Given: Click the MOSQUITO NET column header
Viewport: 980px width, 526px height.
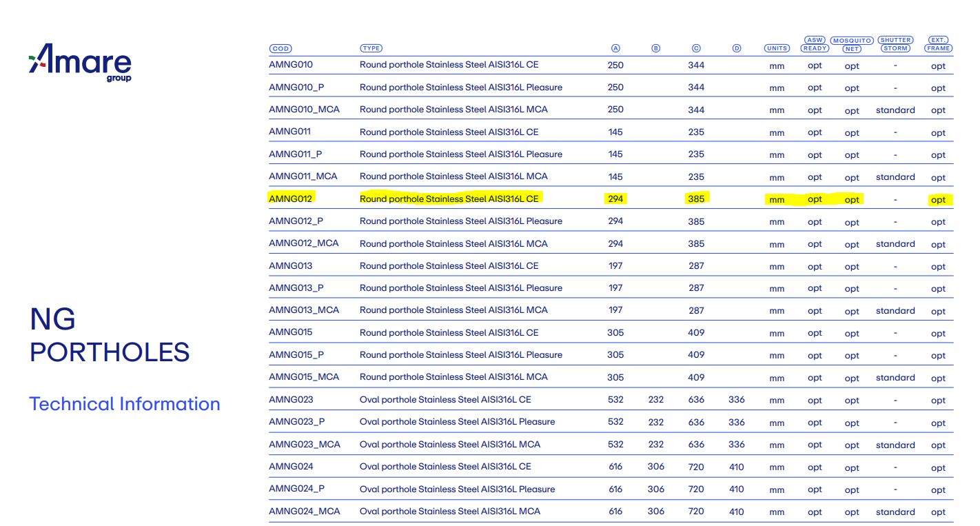Looking at the screenshot, I should [852, 45].
